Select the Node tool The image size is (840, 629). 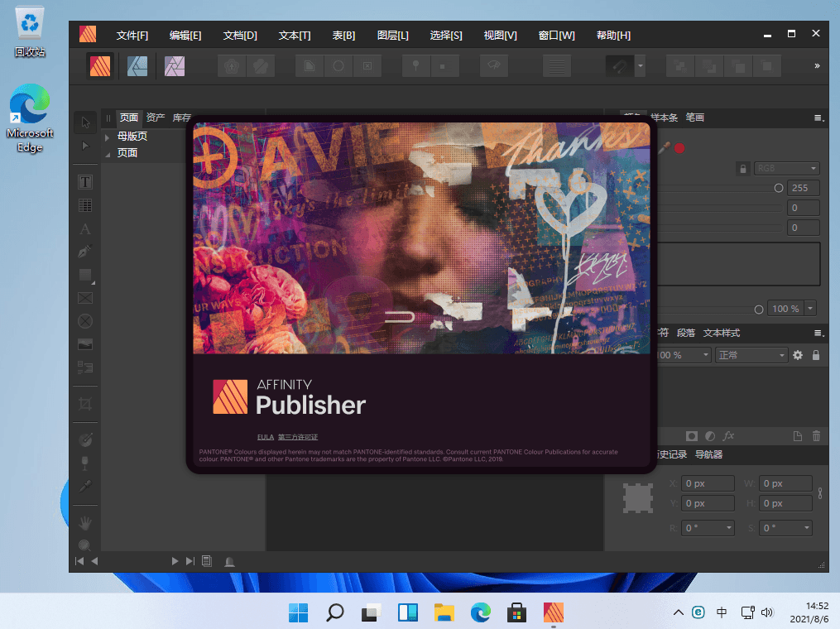click(x=85, y=146)
